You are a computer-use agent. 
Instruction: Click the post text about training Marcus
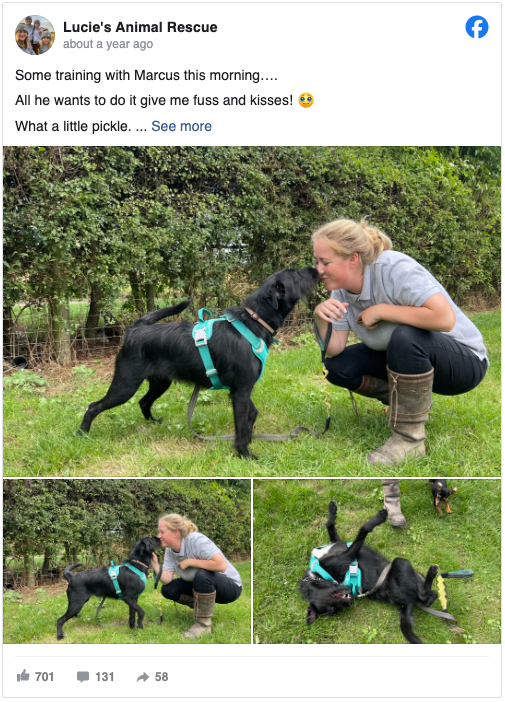tap(146, 75)
